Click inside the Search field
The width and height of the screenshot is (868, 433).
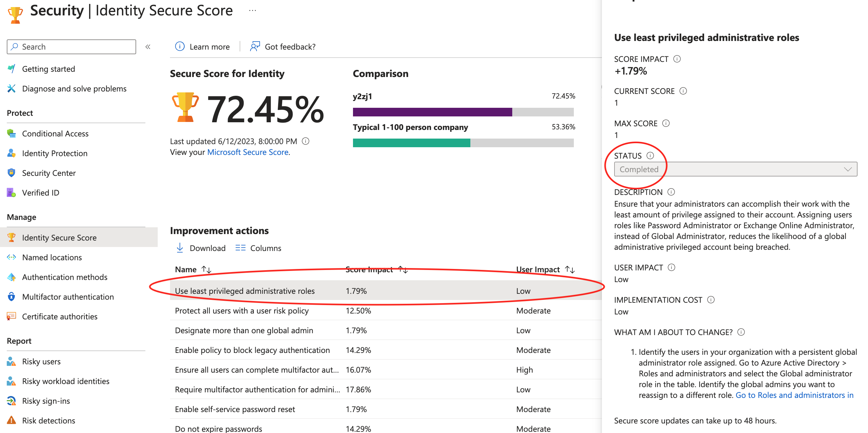point(71,47)
